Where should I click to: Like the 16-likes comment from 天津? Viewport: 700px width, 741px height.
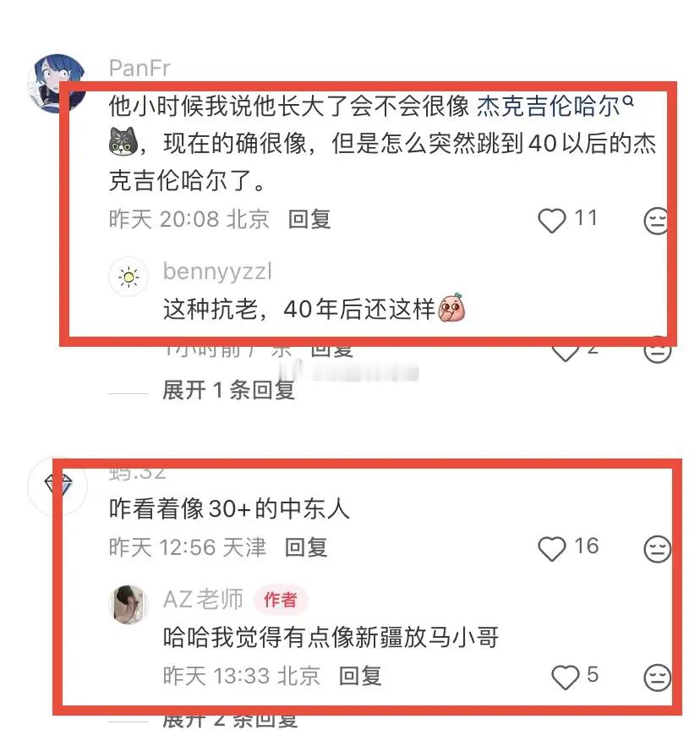552,549
